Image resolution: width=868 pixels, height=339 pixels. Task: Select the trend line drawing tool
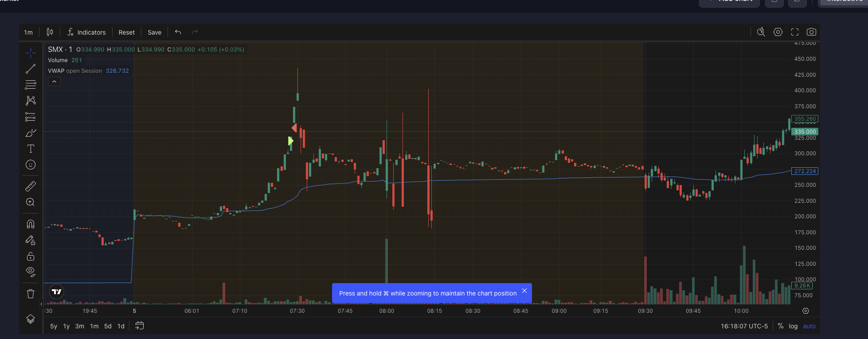pyautogui.click(x=31, y=69)
